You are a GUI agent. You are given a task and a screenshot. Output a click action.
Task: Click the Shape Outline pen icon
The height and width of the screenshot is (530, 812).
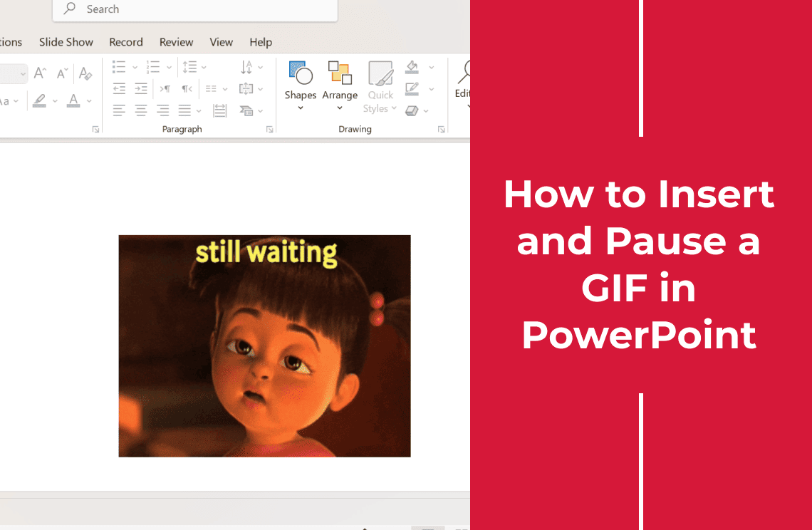pyautogui.click(x=412, y=88)
